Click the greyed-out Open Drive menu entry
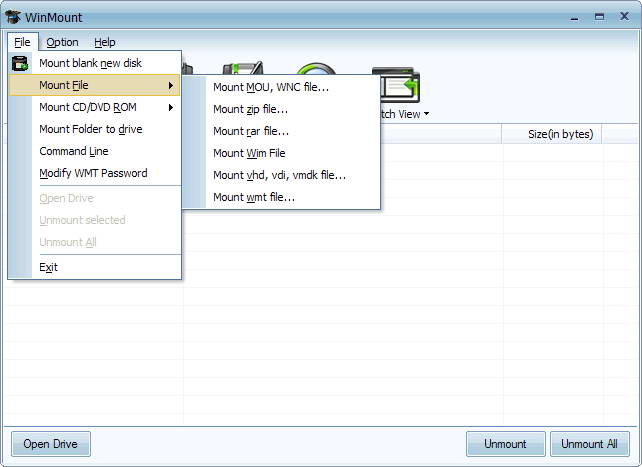The width and height of the screenshot is (642, 467). tap(95, 199)
